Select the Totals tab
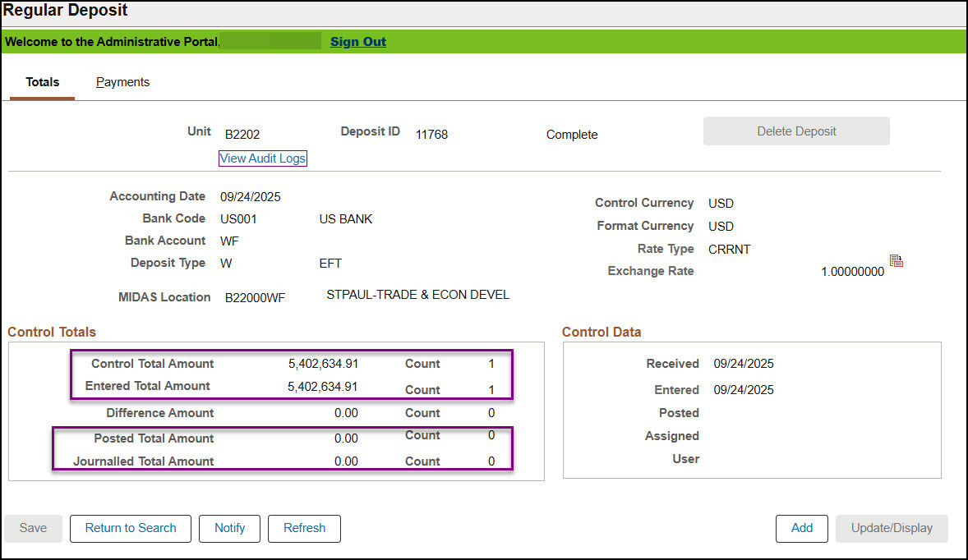 coord(43,82)
